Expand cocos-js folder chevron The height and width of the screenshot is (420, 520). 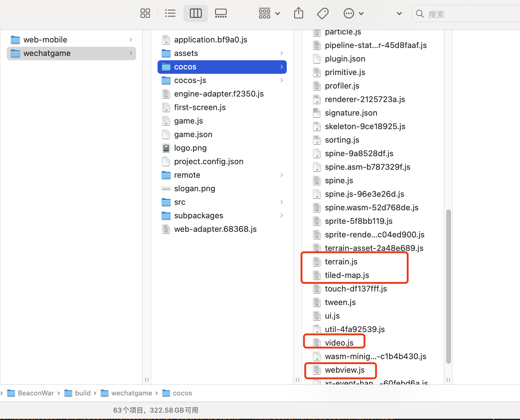click(282, 80)
